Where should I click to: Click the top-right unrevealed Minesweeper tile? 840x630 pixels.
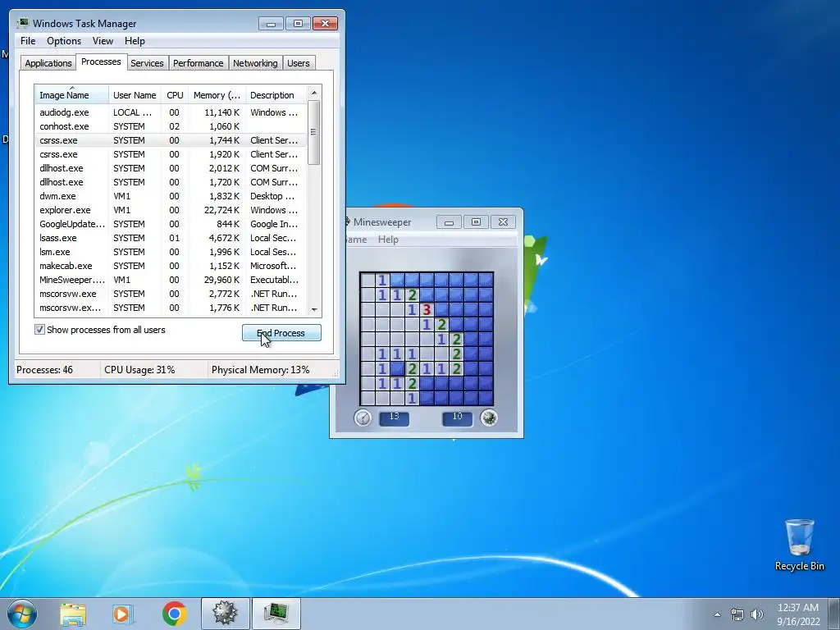[x=486, y=280]
